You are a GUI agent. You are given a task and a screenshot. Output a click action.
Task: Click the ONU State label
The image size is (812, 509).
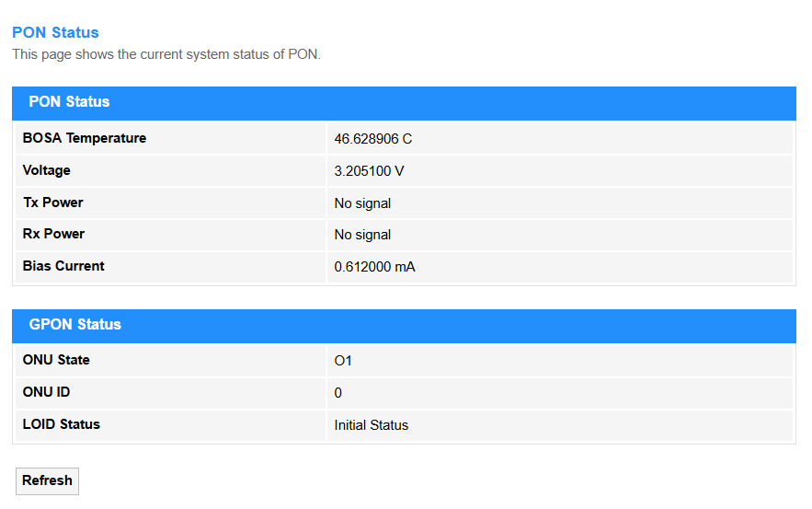(56, 360)
